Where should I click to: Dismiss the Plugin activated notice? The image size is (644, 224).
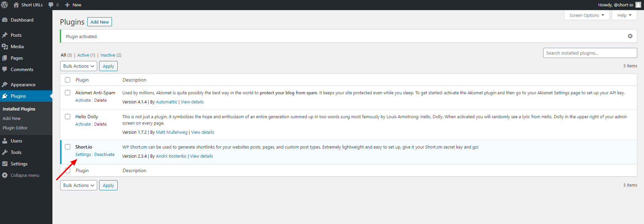pyautogui.click(x=630, y=36)
